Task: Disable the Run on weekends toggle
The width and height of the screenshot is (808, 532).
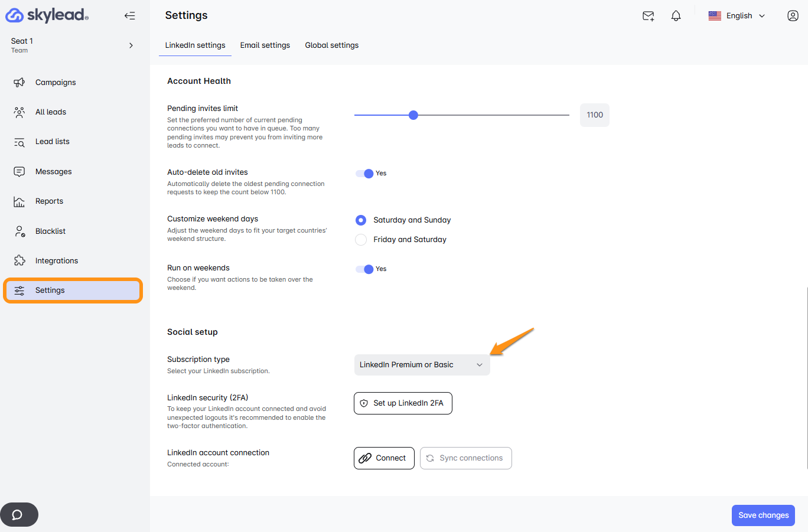Action: [364, 269]
